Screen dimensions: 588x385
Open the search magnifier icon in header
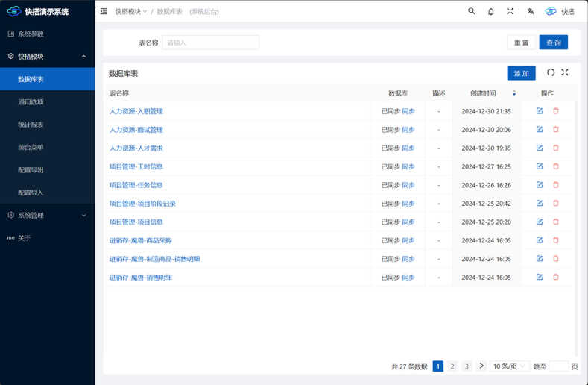pos(472,11)
